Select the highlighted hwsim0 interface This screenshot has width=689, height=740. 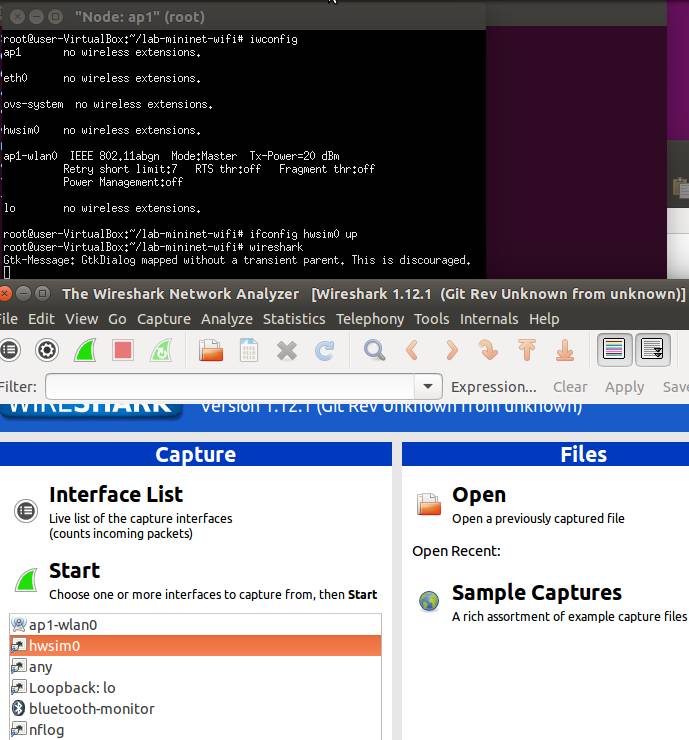coord(195,646)
